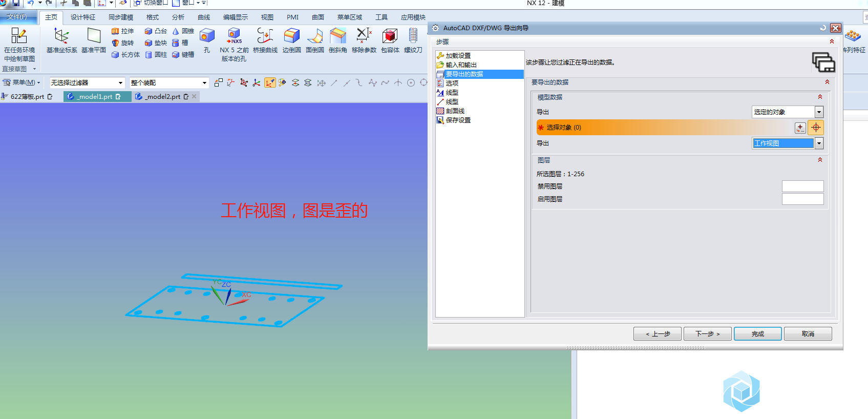Collapse the 步骤 steps panel

coord(832,41)
